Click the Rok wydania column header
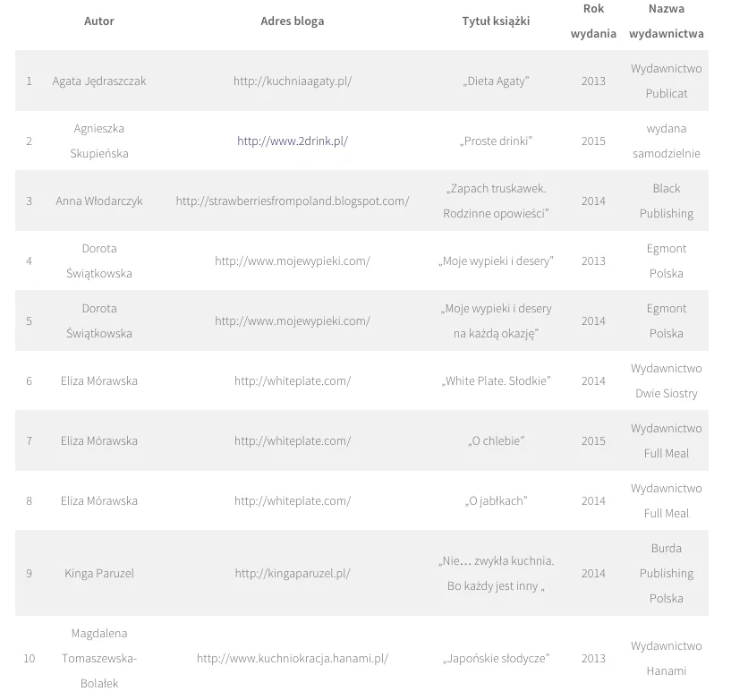Screen dimensions: 731x700 tap(593, 21)
